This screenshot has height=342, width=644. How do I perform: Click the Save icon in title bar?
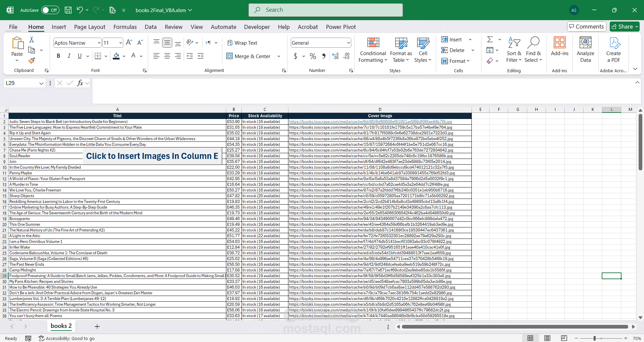coord(68,10)
